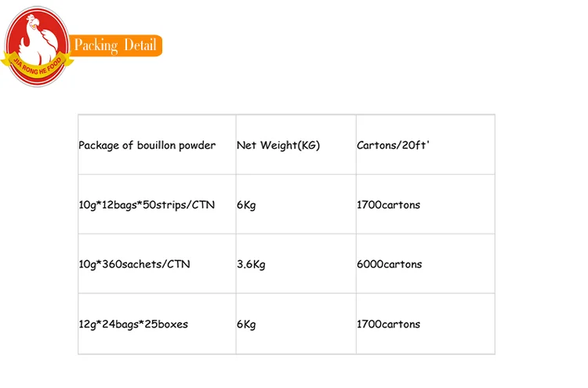Select the 'Cartons/20ft' header cell
The height and width of the screenshot is (388, 588).
[394, 145]
